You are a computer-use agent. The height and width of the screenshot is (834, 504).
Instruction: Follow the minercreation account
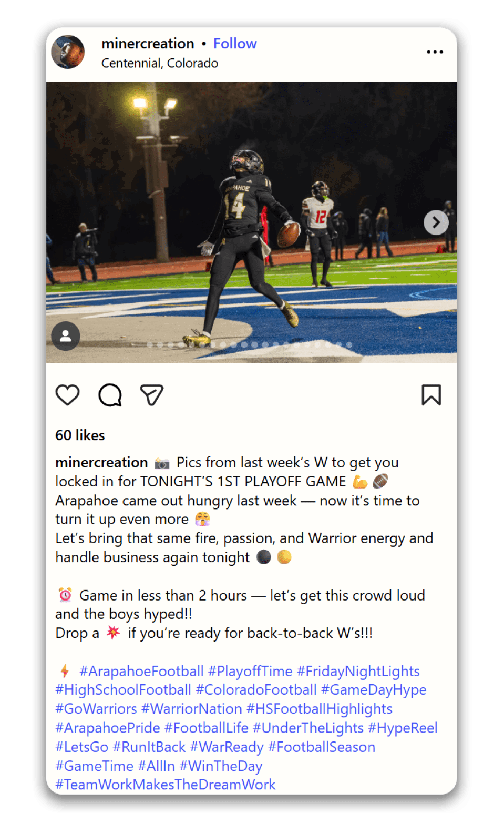pyautogui.click(x=235, y=44)
